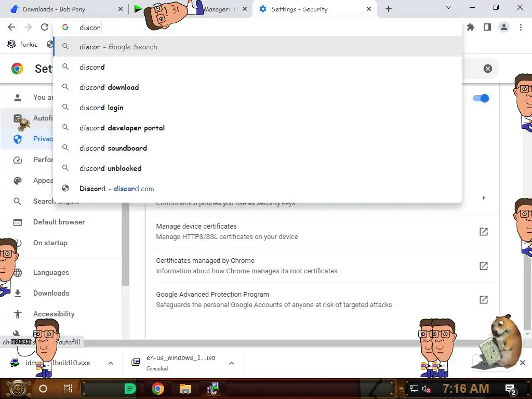Image resolution: width=532 pixels, height=399 pixels.
Task: Open Advanced Protection Program external icon
Action: click(484, 300)
